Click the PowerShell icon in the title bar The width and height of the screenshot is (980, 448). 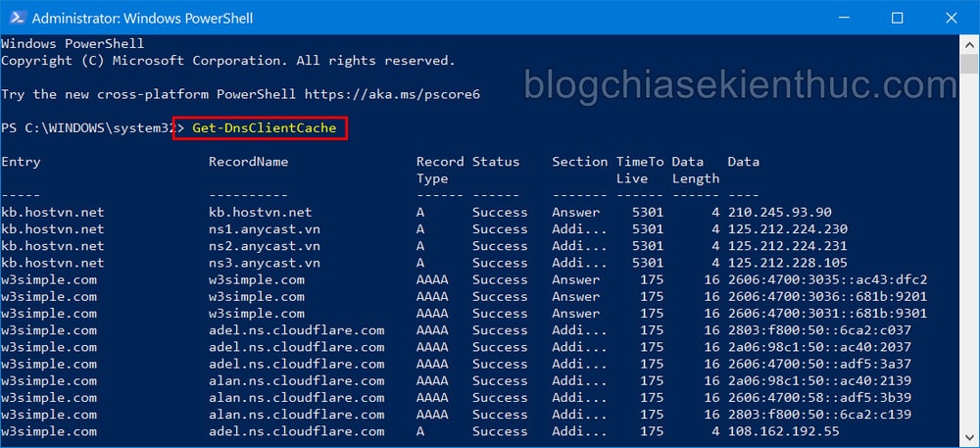(15, 18)
